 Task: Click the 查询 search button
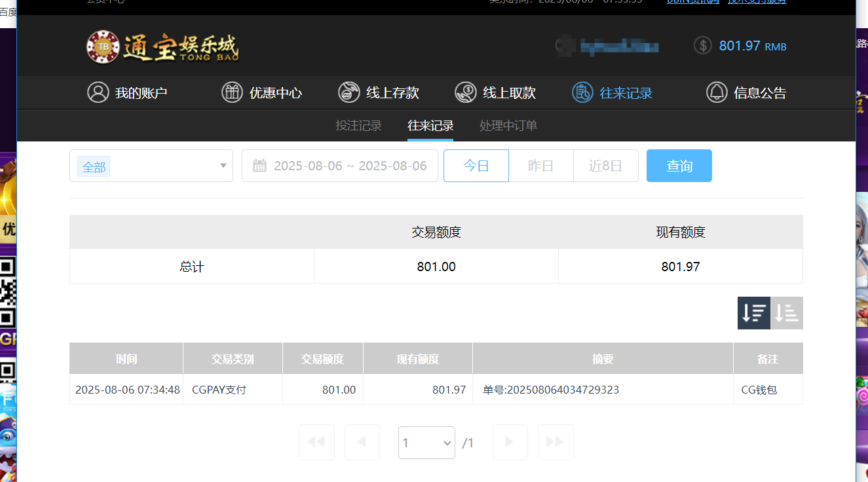[x=679, y=166]
